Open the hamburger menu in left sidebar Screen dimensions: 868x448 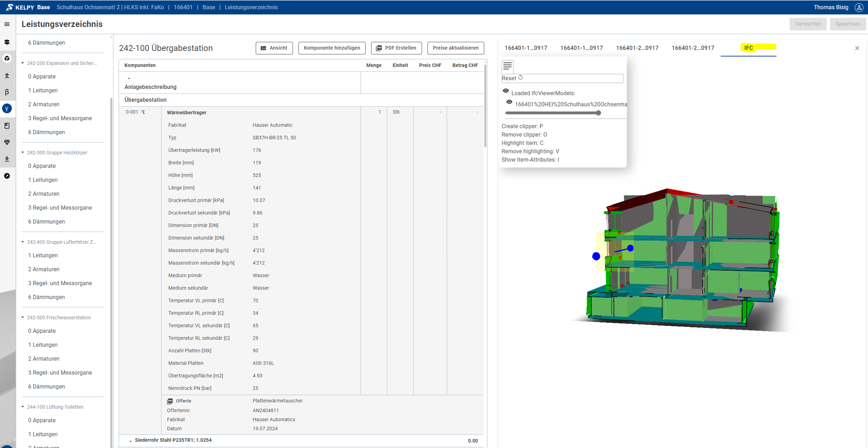[7, 24]
